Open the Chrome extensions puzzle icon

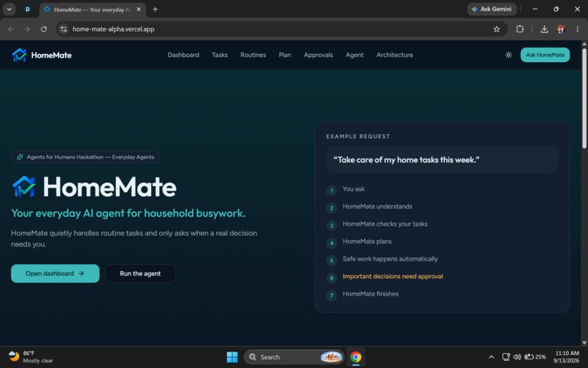click(x=519, y=29)
